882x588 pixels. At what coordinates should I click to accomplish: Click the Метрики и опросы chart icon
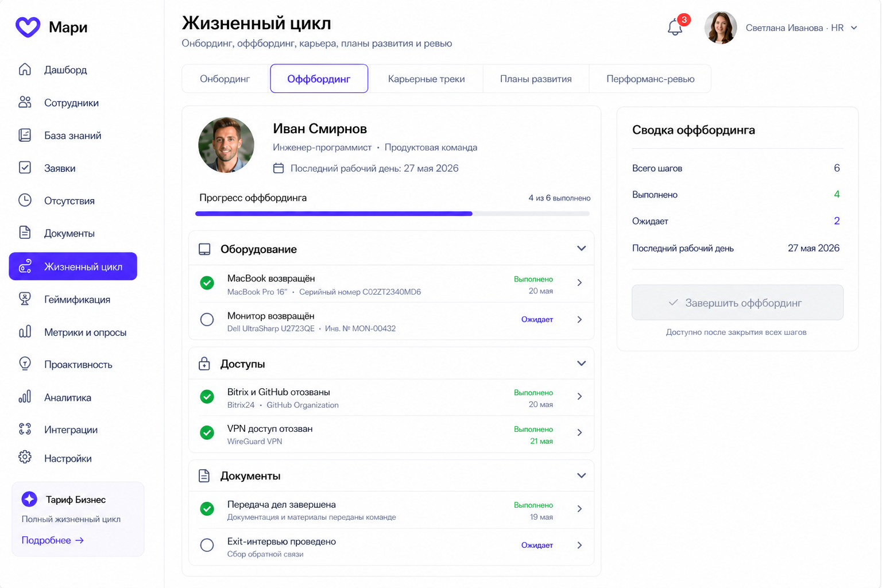pyautogui.click(x=25, y=332)
